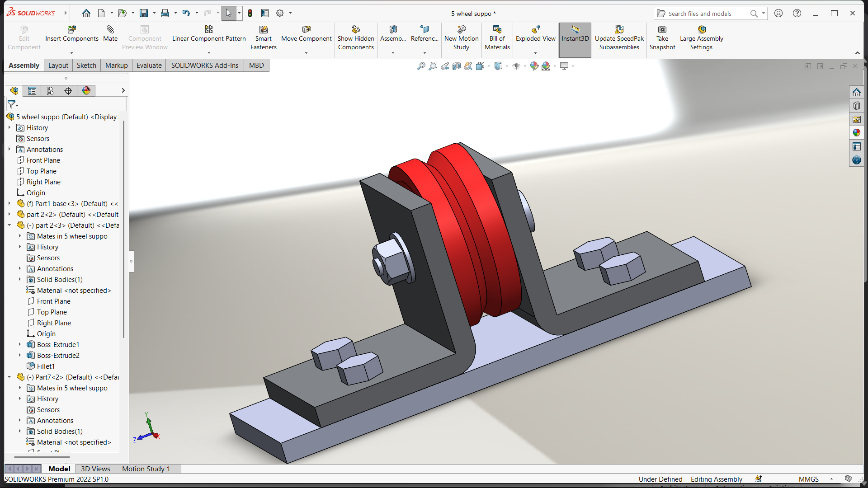Viewport: 868px width, 488px height.
Task: Toggle the rebuild traffic light icon
Action: pos(250,13)
